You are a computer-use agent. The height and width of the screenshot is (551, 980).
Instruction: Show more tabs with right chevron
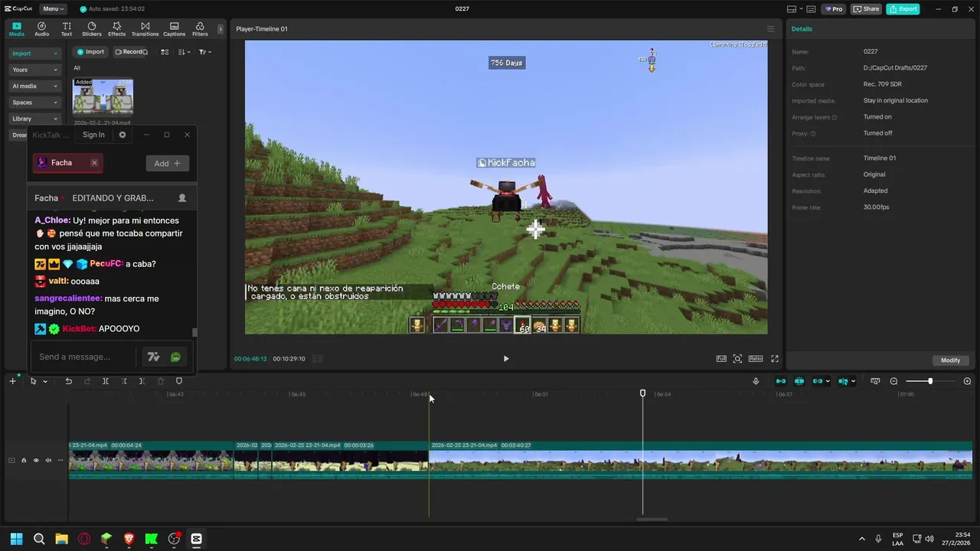pos(220,29)
